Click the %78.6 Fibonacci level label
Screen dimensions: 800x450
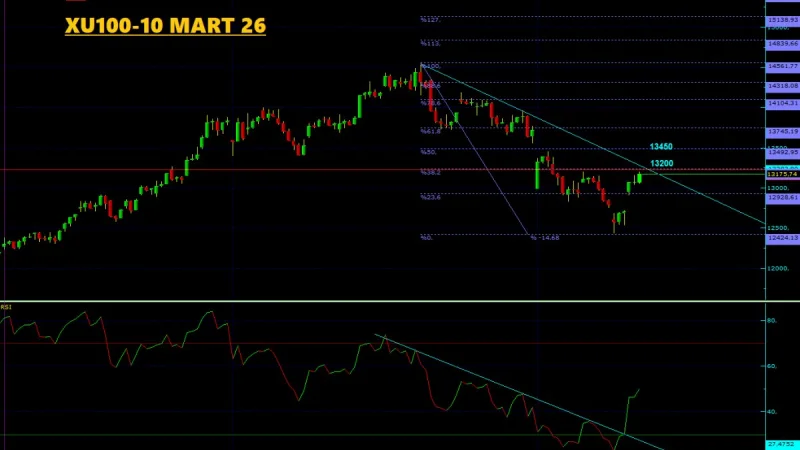tap(431, 103)
